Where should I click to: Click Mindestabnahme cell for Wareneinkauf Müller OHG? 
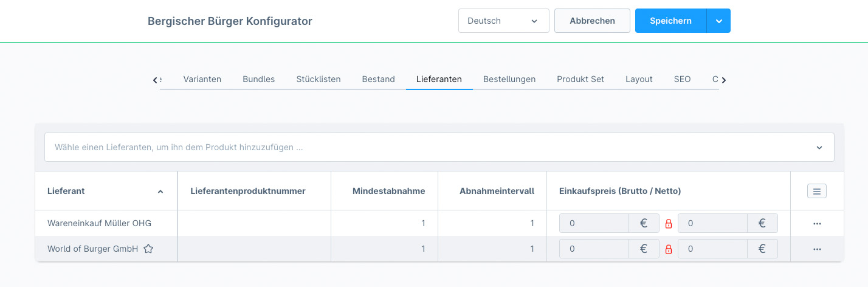384,224
